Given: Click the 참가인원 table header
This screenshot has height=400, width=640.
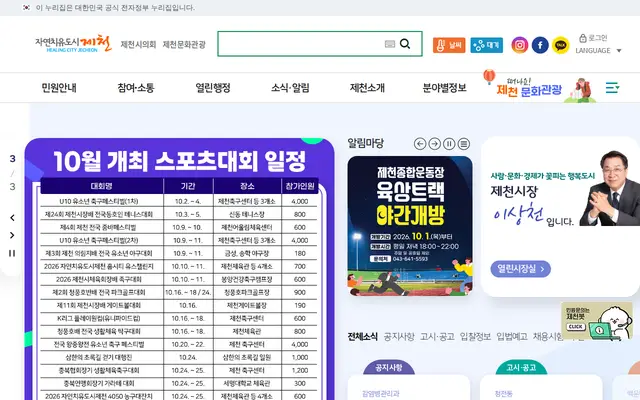Looking at the screenshot, I should (300, 186).
